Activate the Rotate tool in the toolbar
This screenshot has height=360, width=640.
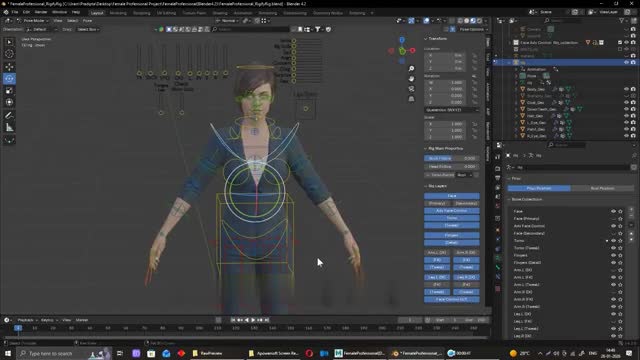9,78
